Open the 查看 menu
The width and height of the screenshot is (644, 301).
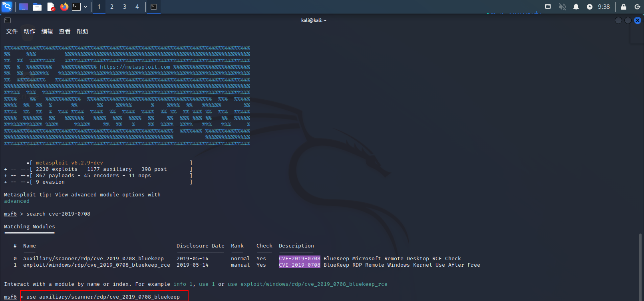pyautogui.click(x=65, y=32)
